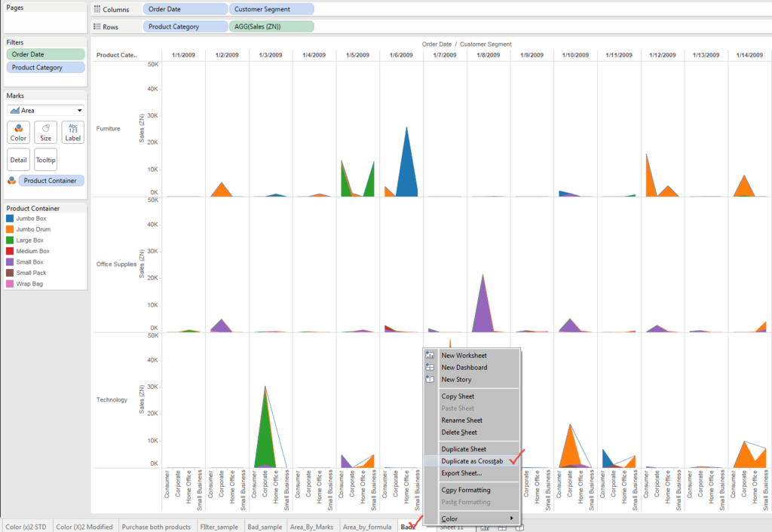Select the Product Category pill on Rows

(x=185, y=26)
